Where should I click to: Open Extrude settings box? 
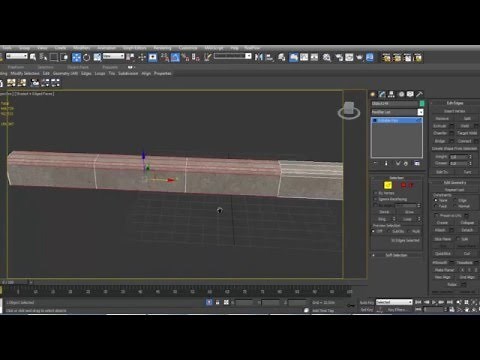452,126
